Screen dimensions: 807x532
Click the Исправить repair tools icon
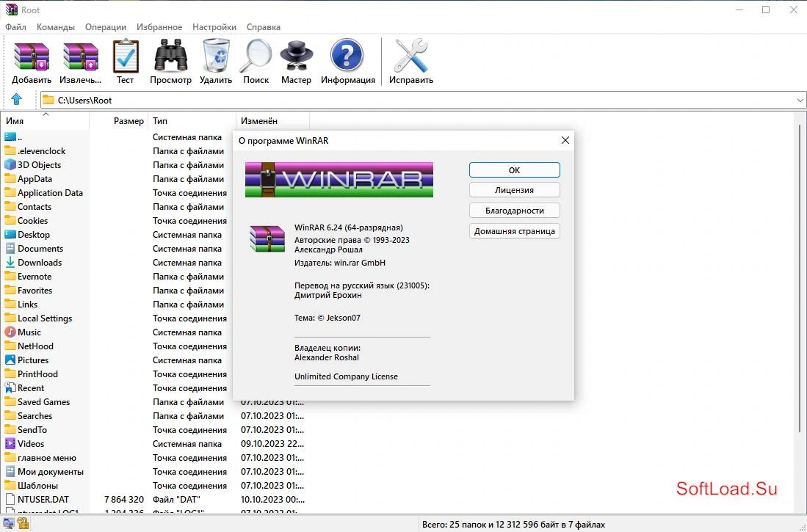[410, 56]
